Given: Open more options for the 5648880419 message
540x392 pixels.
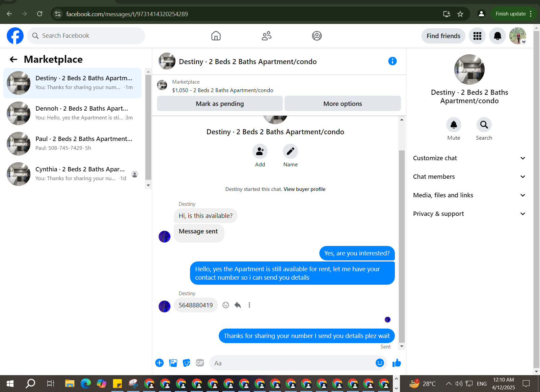Looking at the screenshot, I should point(249,305).
